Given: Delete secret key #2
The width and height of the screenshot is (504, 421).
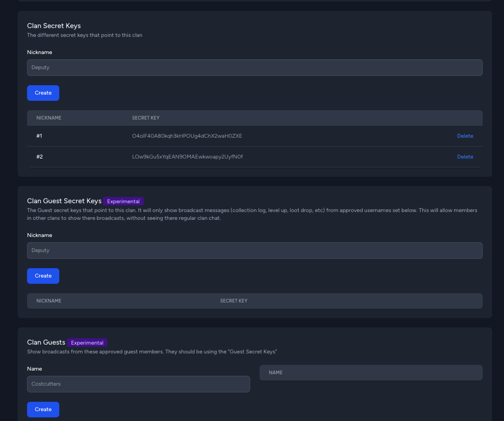Looking at the screenshot, I should [x=465, y=157].
